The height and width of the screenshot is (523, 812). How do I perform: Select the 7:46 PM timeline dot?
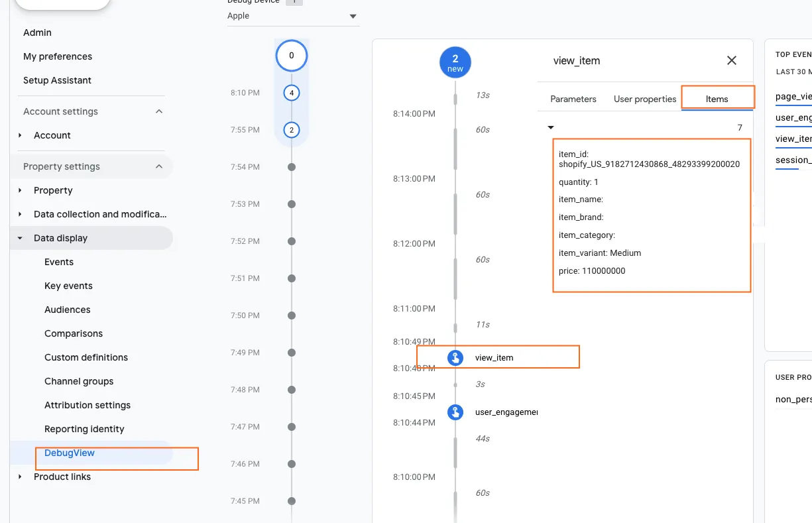[x=292, y=464]
